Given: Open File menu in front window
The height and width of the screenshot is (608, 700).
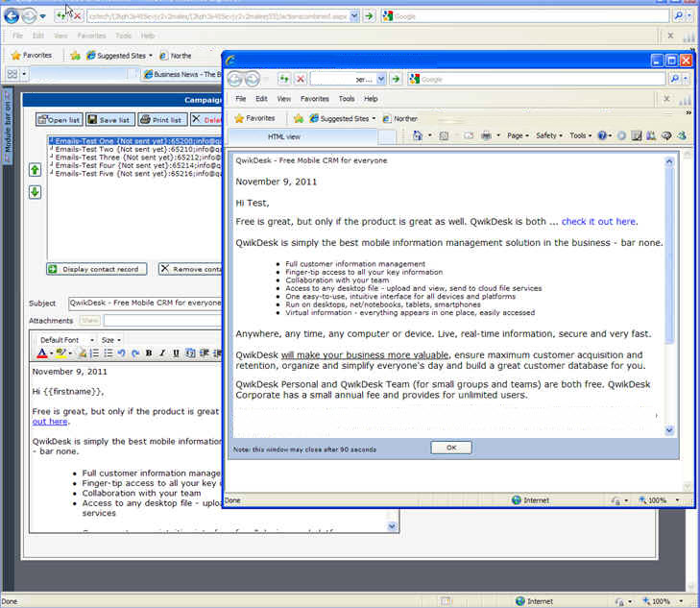Looking at the screenshot, I should point(241,99).
